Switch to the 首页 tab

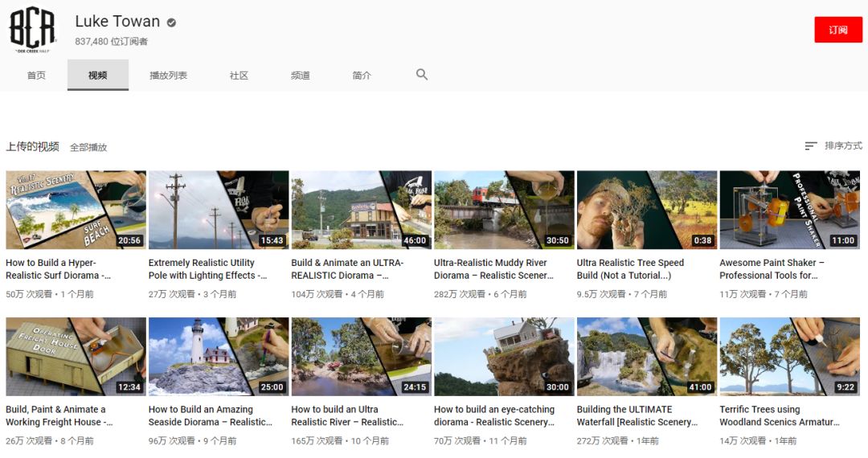coord(36,76)
